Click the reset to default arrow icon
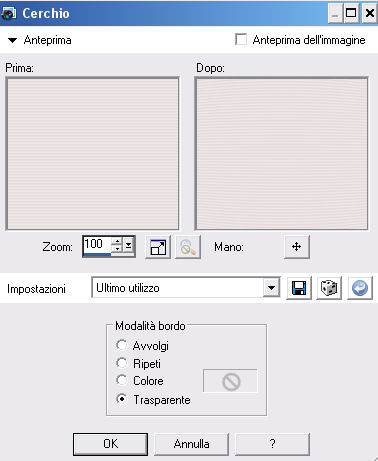This screenshot has height=461, width=378. [x=360, y=288]
